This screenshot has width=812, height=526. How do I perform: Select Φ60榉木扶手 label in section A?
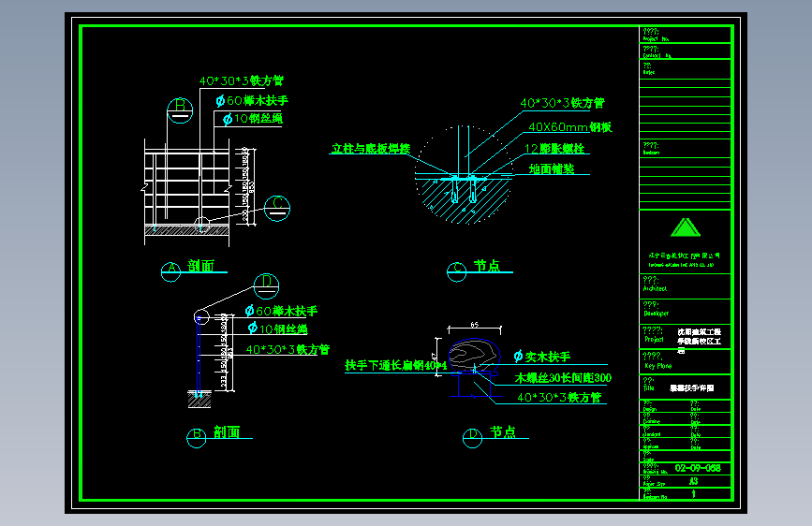[x=252, y=100]
